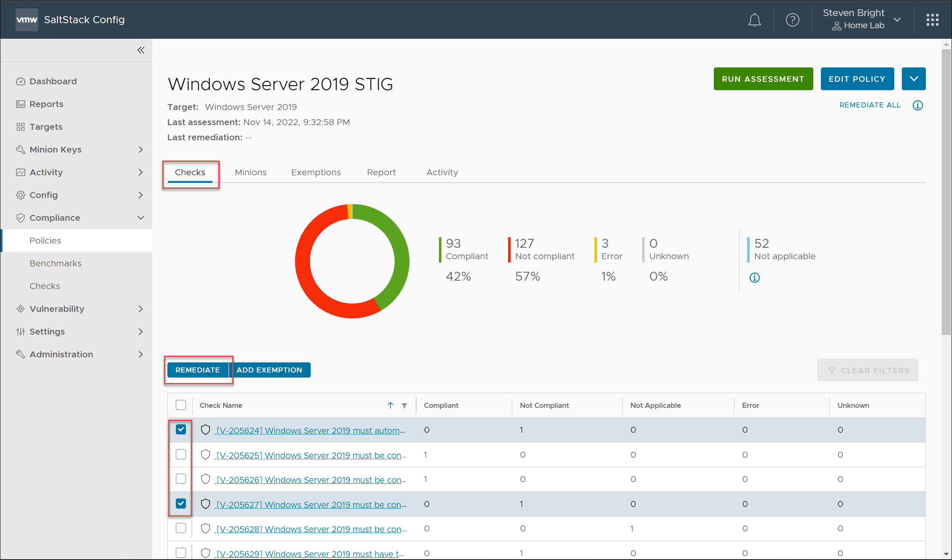Open the notifications bell icon

[x=754, y=20]
